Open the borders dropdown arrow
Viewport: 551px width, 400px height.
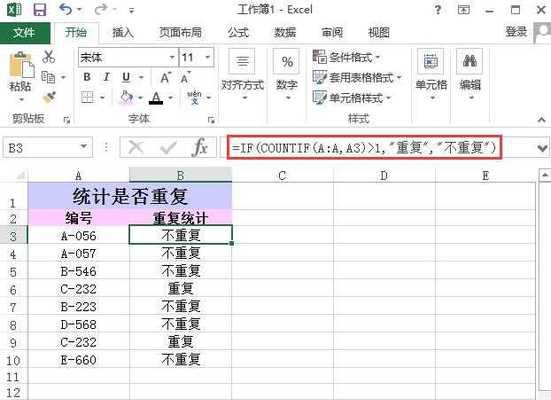pos(102,97)
